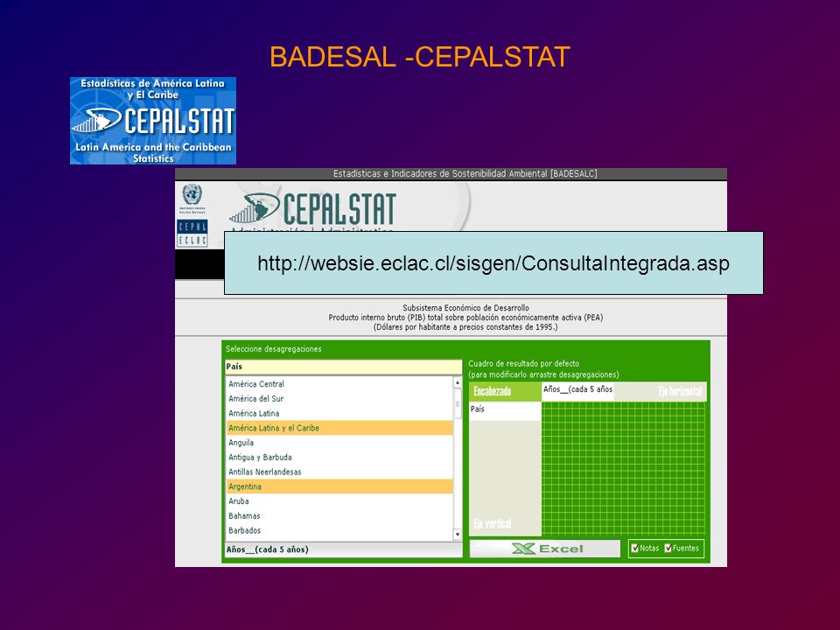This screenshot has height=630, width=840.
Task: Select Aruba in the country list
Action: [339, 501]
